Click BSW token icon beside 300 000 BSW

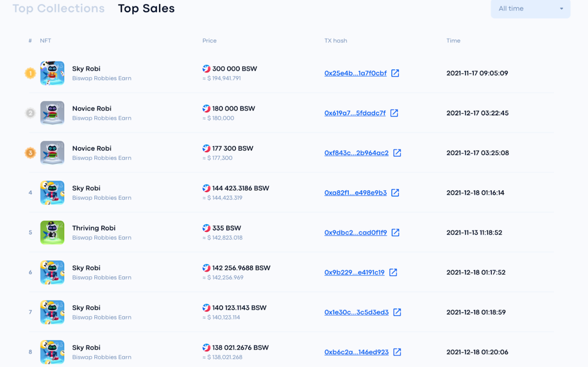(206, 68)
